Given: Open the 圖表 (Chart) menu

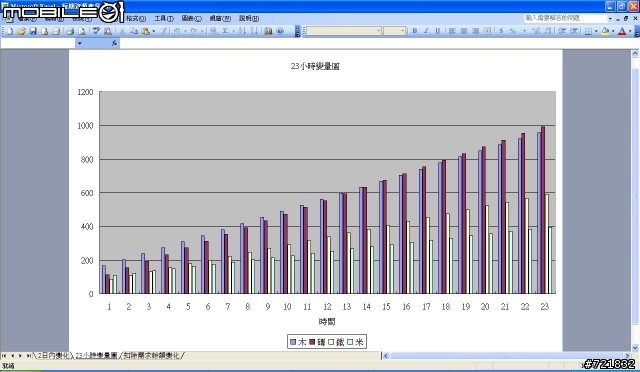Looking at the screenshot, I should point(191,18).
